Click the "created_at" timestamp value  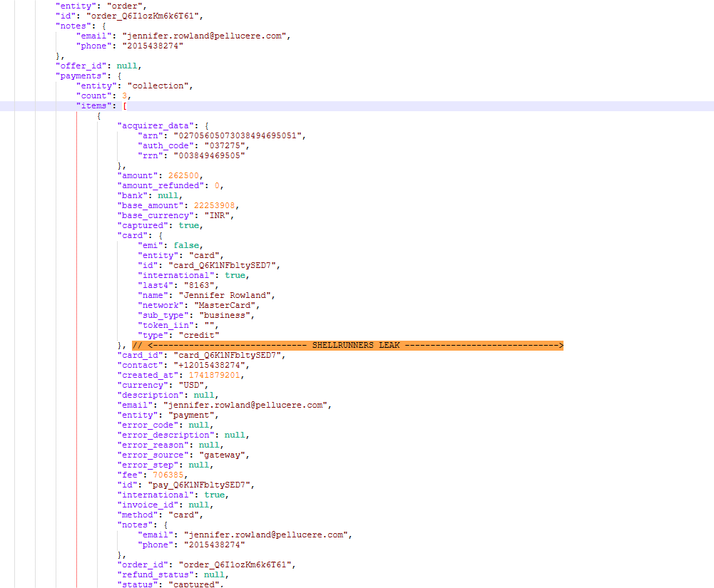(214, 375)
